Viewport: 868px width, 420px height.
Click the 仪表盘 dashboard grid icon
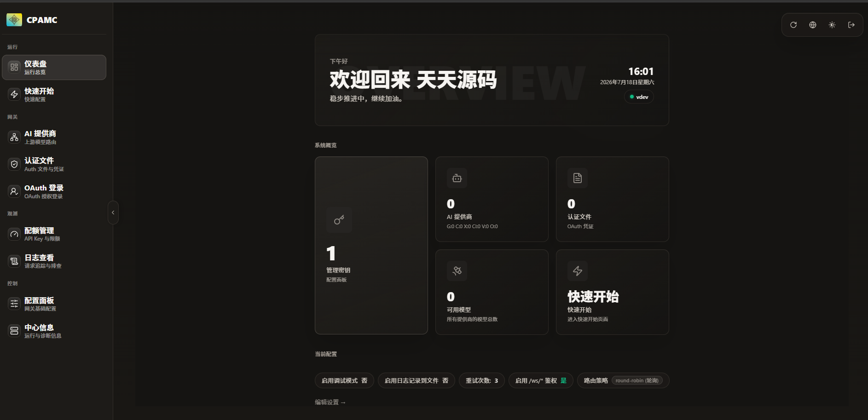[x=14, y=67]
